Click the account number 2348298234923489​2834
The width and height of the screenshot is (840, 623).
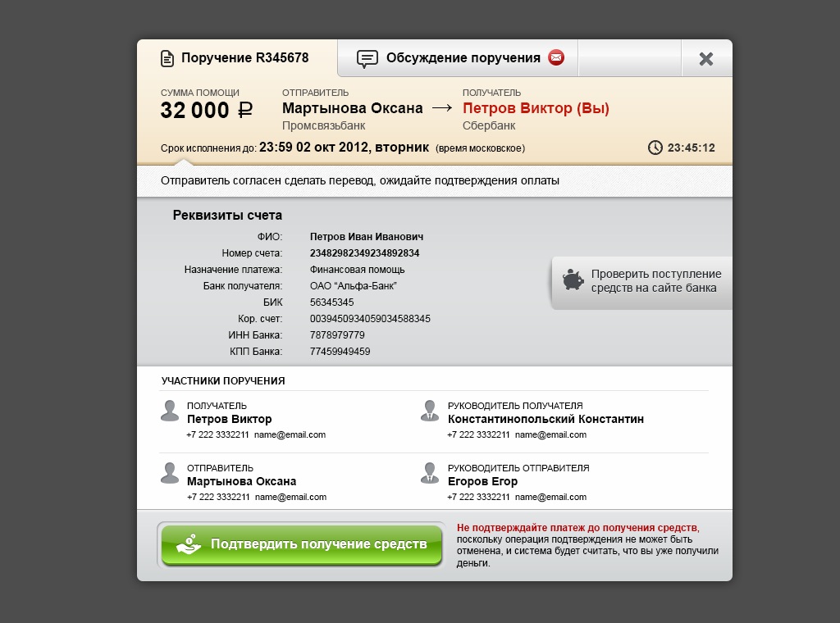[x=364, y=253]
